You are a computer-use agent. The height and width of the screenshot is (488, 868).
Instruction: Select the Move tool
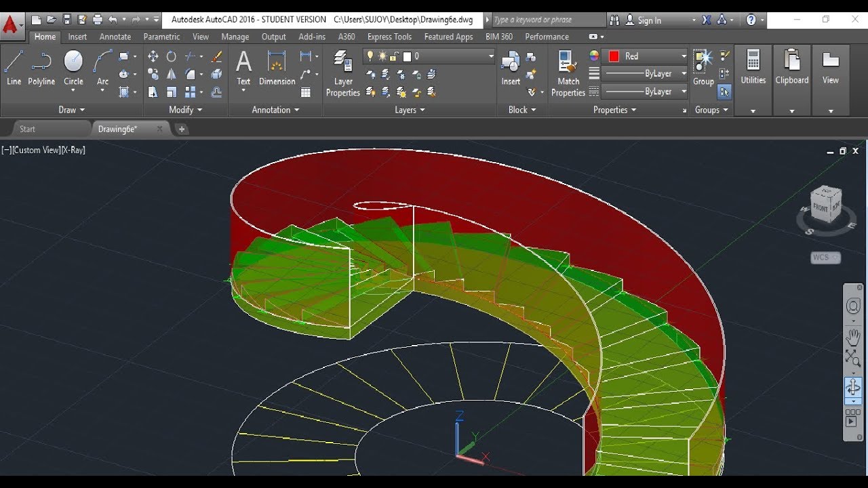click(x=153, y=57)
